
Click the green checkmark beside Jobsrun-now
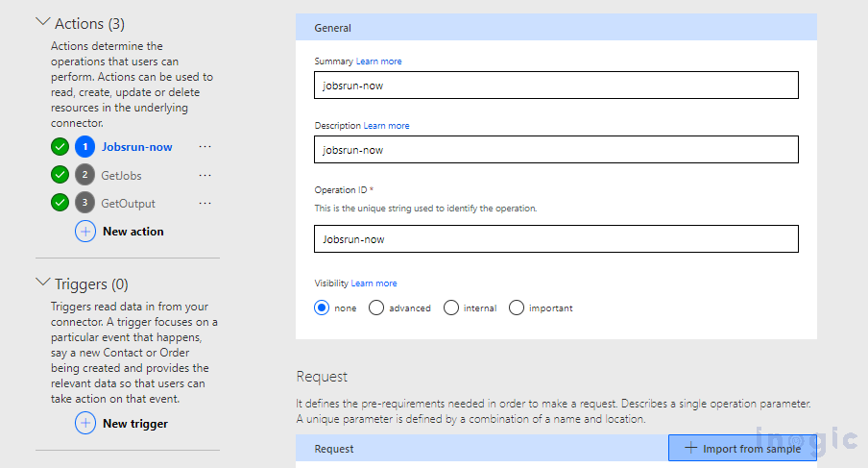coord(60,147)
